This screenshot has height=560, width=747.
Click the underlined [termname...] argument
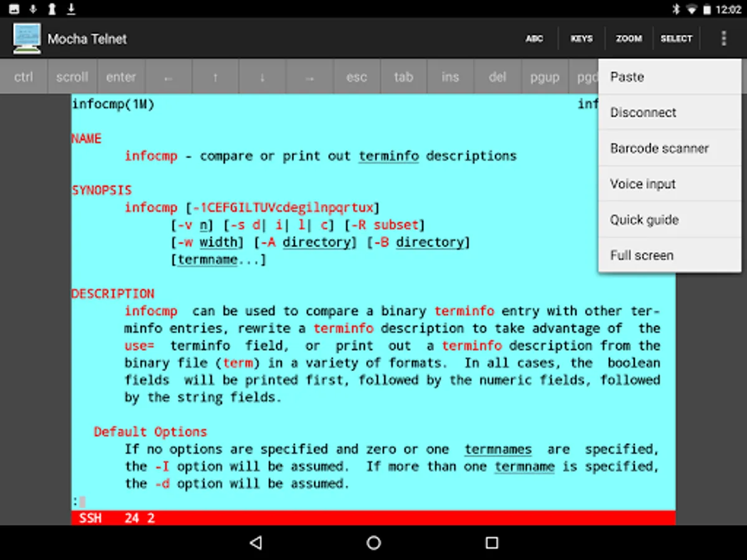pyautogui.click(x=218, y=259)
